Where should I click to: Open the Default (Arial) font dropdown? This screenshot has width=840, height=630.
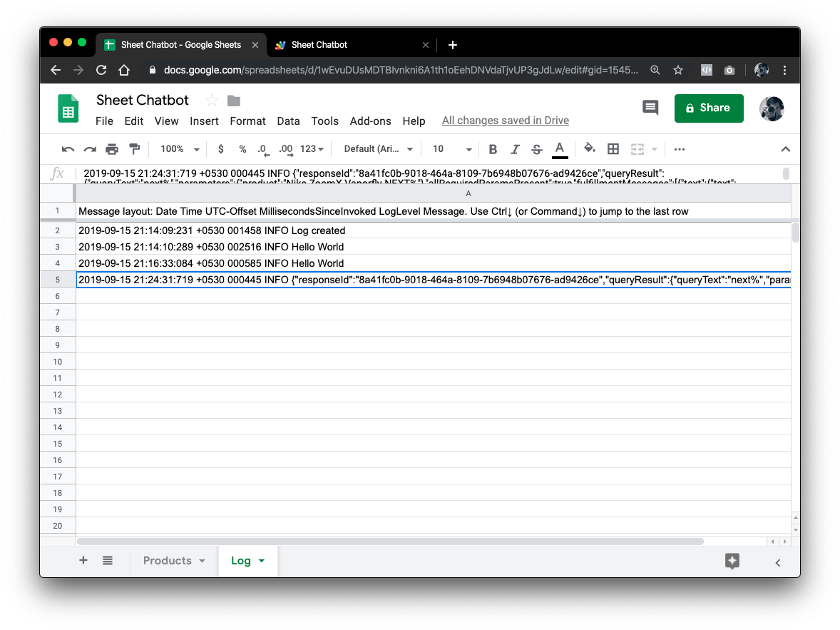coord(378,149)
